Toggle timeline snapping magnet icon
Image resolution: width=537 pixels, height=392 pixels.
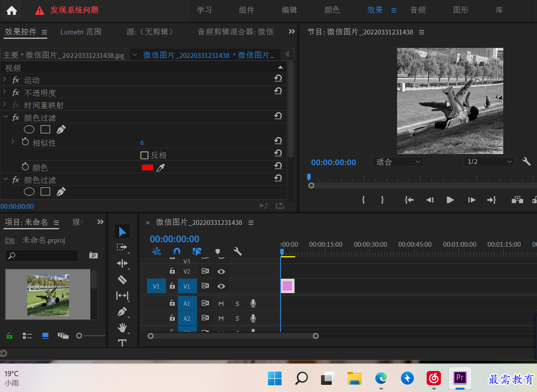(177, 251)
